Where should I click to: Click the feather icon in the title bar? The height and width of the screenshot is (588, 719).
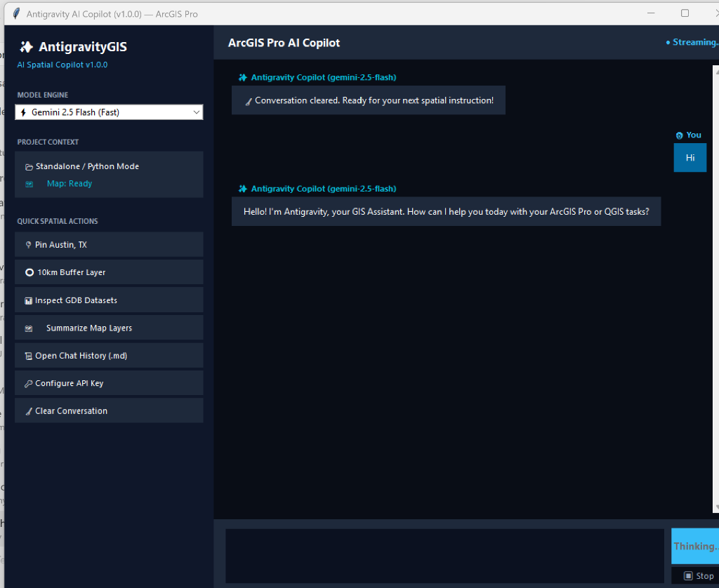coord(16,14)
